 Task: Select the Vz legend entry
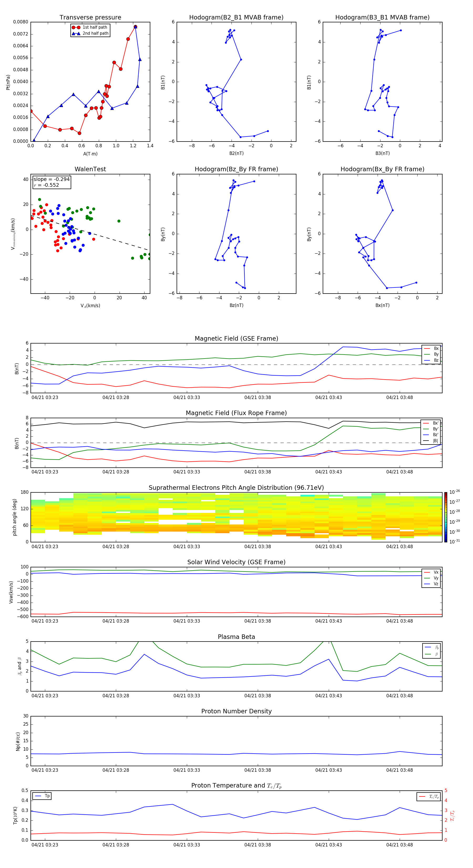[431, 584]
